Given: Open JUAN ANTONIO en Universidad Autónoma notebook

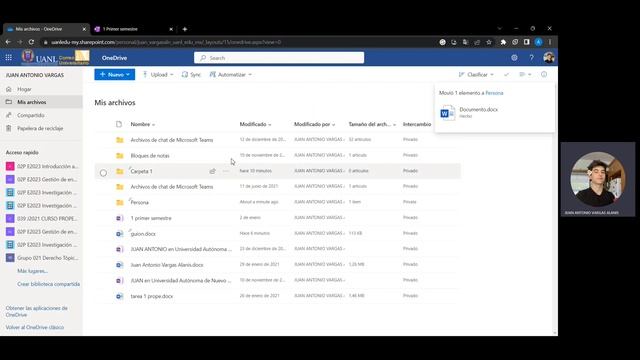Looking at the screenshot, I should (x=181, y=249).
